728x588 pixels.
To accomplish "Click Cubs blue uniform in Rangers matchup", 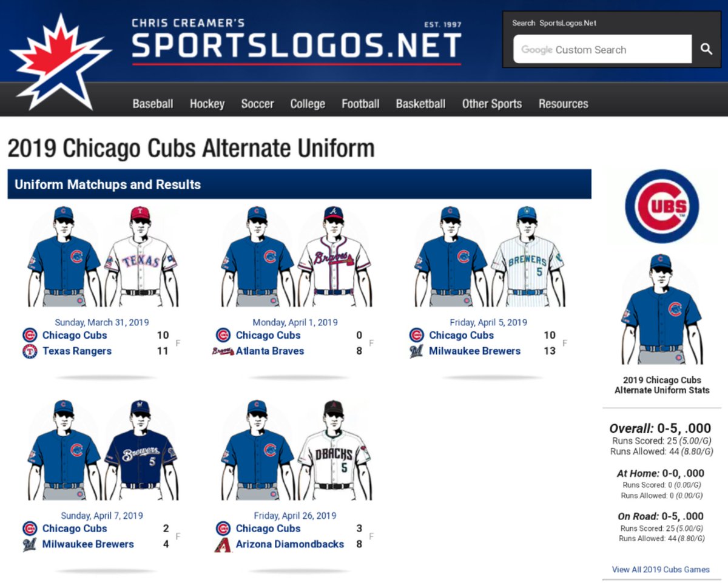I will click(x=64, y=256).
